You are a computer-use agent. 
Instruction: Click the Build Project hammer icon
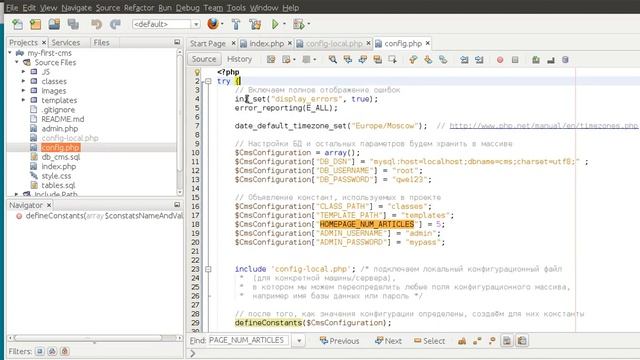point(236,24)
